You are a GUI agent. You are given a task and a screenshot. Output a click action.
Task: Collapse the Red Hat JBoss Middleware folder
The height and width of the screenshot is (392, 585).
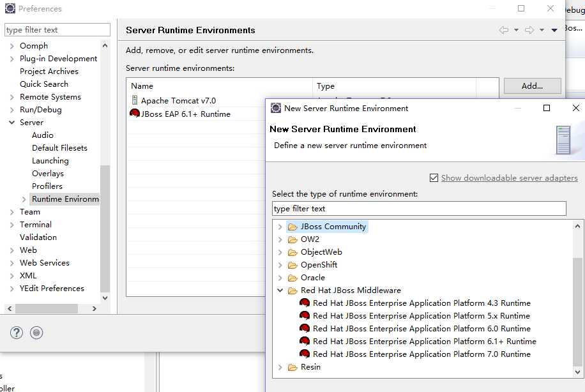pos(280,290)
